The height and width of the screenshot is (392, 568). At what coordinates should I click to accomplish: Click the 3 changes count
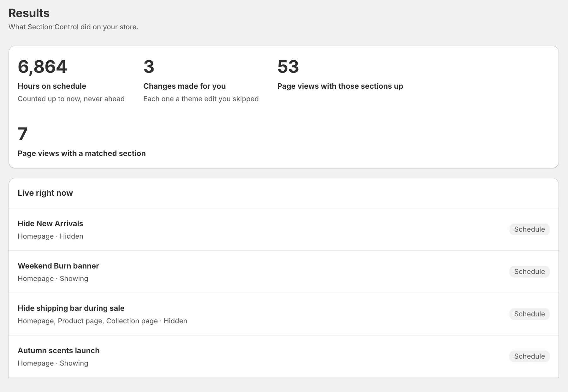149,67
